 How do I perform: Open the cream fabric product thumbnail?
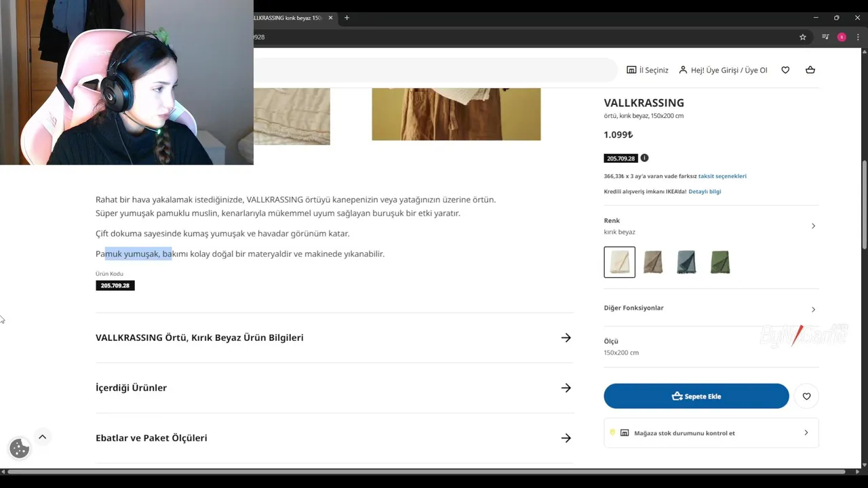(292, 116)
